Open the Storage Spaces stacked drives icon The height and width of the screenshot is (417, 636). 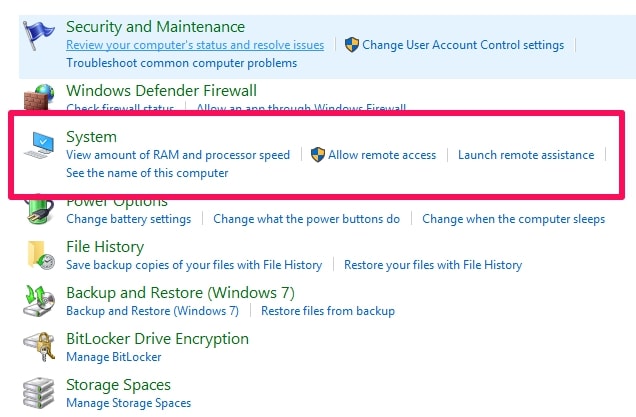[x=39, y=393]
